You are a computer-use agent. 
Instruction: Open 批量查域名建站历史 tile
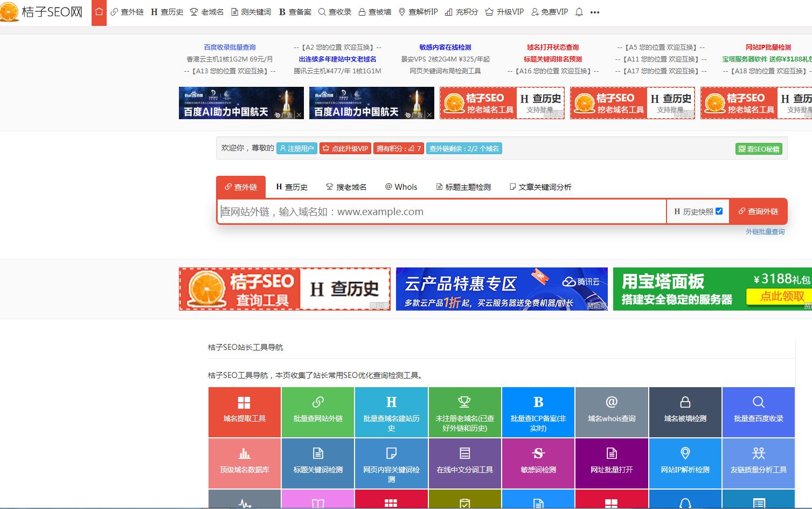pyautogui.click(x=391, y=412)
